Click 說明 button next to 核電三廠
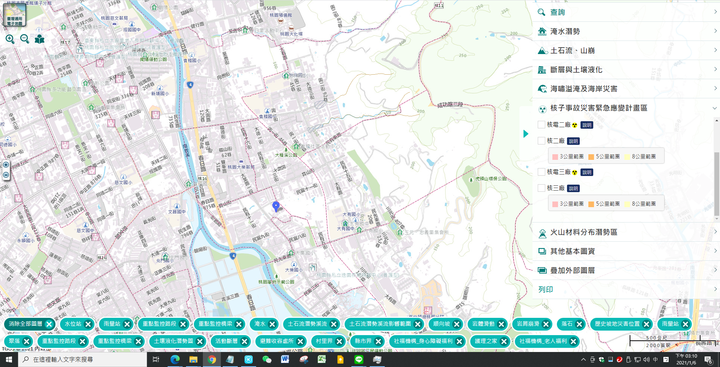This screenshot has height=367, width=720. [x=586, y=172]
